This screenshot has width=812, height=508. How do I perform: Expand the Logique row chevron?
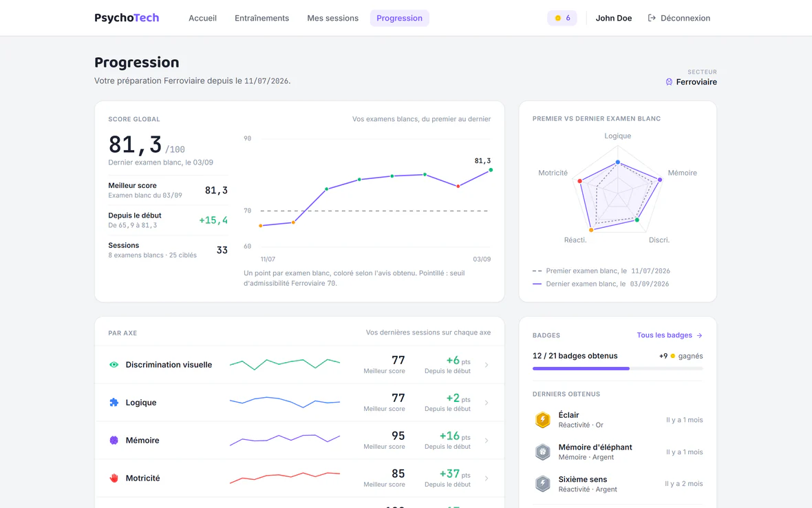tap(487, 403)
